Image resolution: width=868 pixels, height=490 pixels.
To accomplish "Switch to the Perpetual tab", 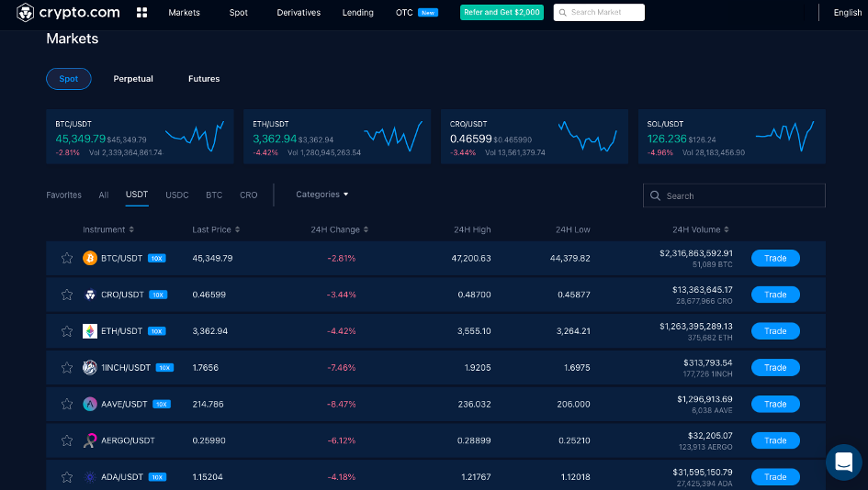I will (133, 79).
